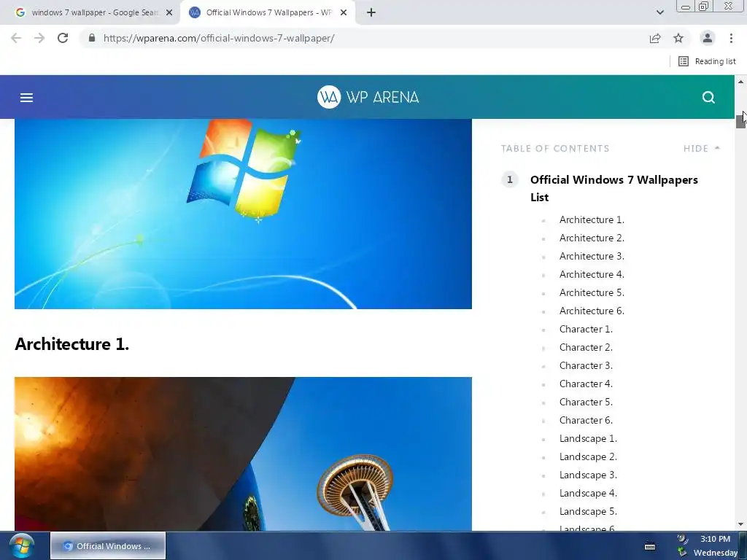Screen dimensions: 747x560
Task: Open the on-screen keyboard tray icon
Action: click(x=650, y=547)
